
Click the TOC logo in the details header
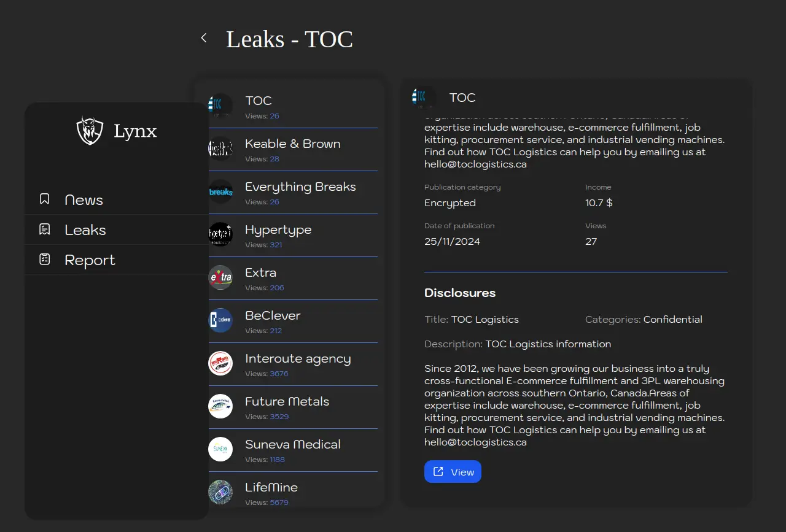point(423,97)
